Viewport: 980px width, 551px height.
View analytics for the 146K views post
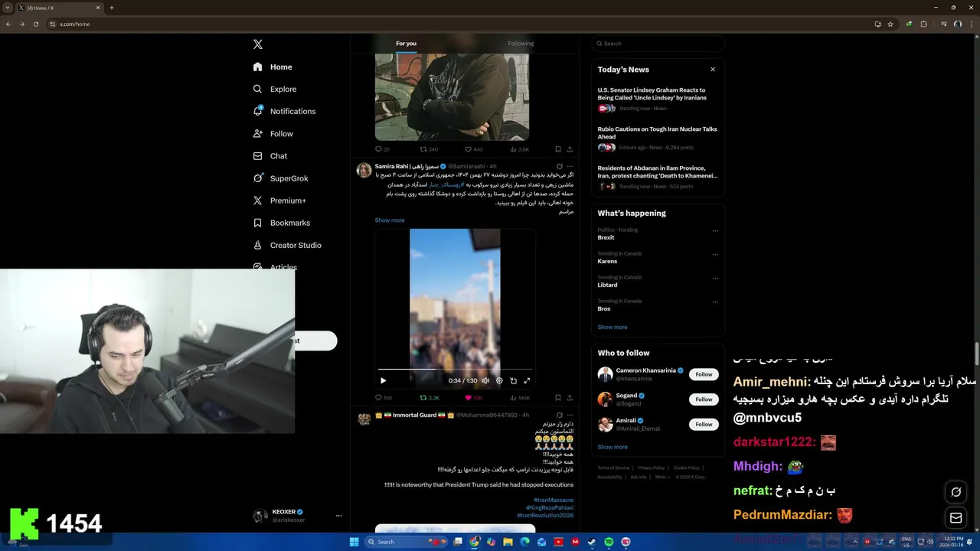(x=520, y=398)
